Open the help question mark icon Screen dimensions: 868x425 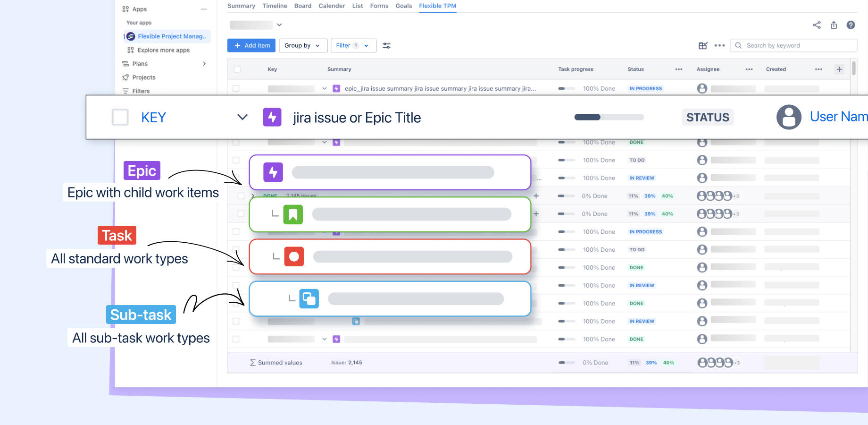click(851, 25)
